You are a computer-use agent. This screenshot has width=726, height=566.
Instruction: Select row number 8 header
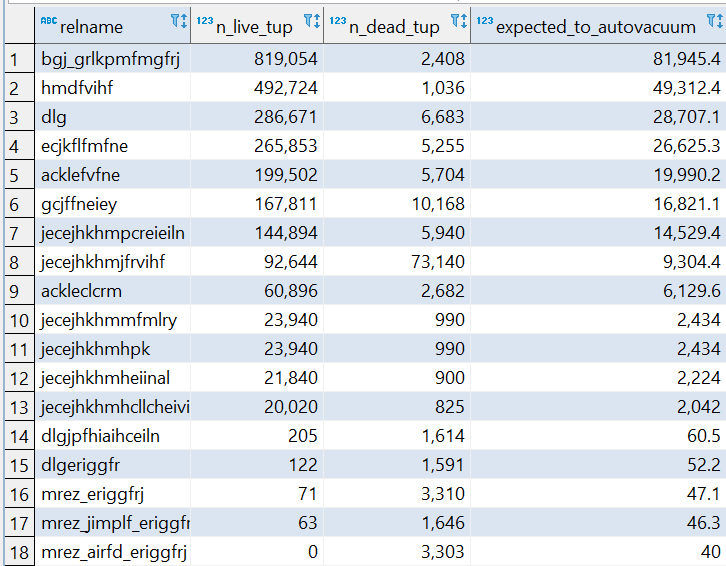point(14,263)
